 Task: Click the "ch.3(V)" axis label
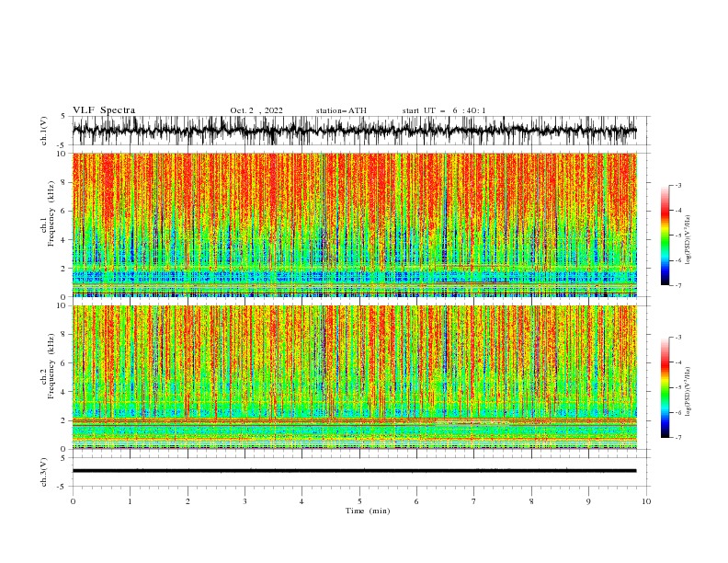pyautogui.click(x=44, y=472)
